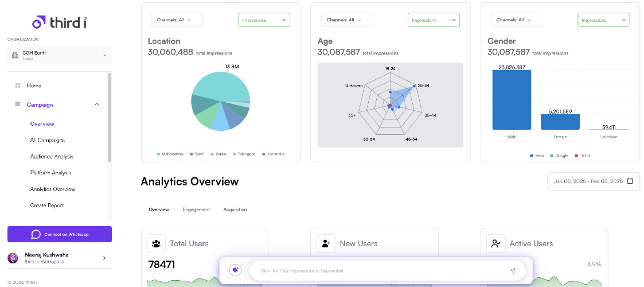Click the WhatsApp chat bubble icon
The width and height of the screenshot is (644, 287).
click(36, 234)
